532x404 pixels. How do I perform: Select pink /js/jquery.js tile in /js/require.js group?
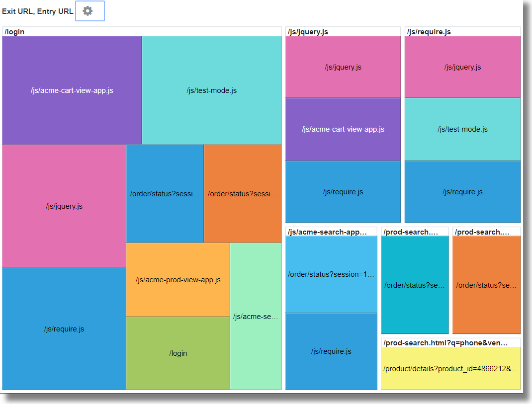(462, 67)
